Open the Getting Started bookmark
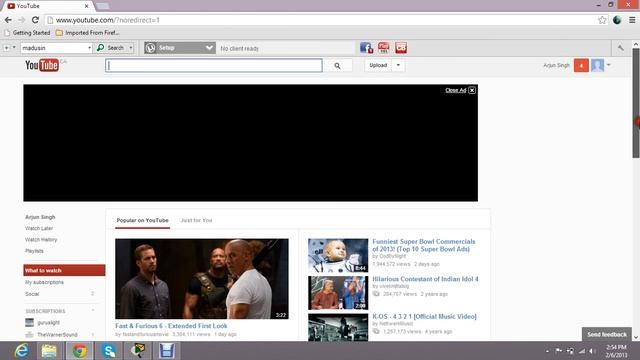This screenshot has width=640, height=360. pos(27,33)
